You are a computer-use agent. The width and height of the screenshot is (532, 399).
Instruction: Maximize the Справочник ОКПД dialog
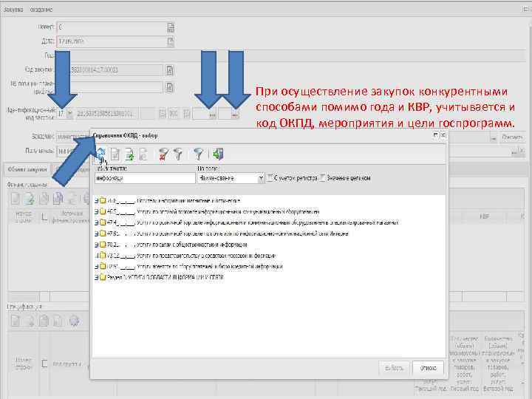click(x=436, y=135)
